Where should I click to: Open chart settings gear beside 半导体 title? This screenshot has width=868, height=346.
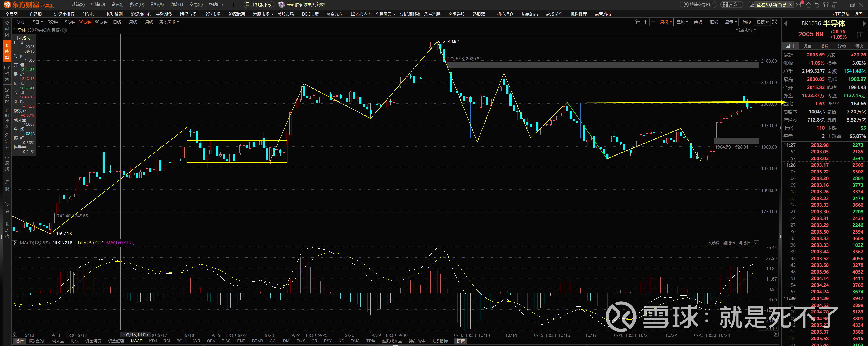[x=65, y=30]
